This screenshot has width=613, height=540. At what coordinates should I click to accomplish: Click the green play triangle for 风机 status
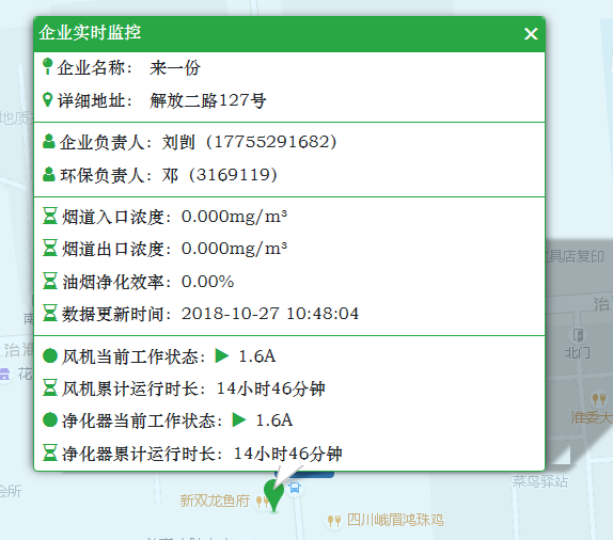pos(222,355)
